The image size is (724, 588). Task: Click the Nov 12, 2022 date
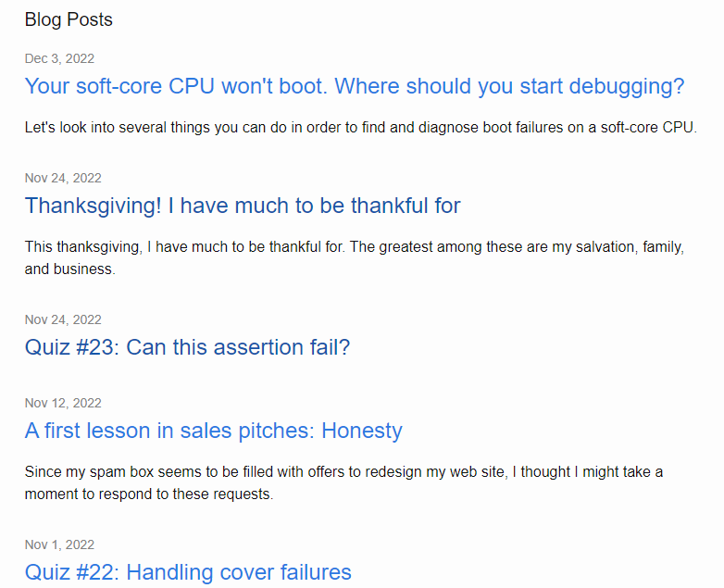(x=63, y=403)
